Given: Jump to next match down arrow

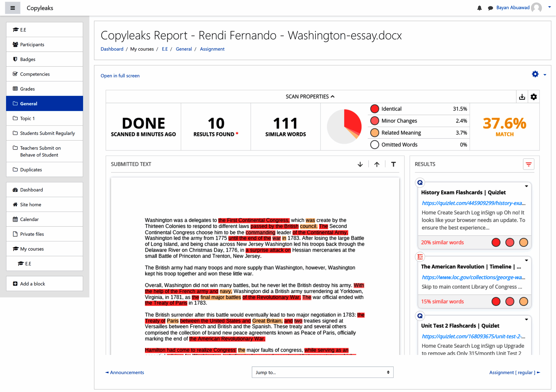Looking at the screenshot, I should 360,164.
